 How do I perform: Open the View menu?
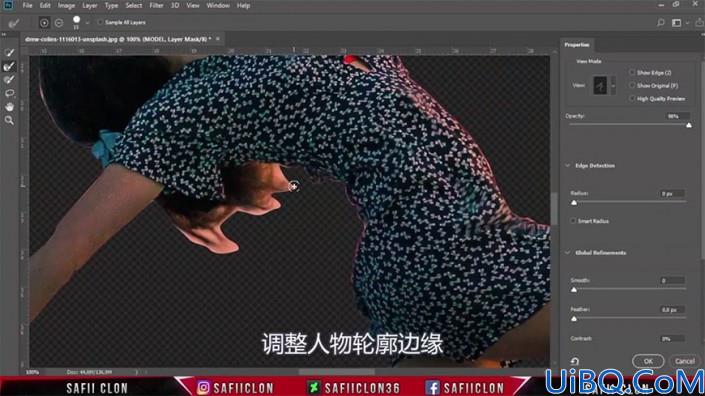click(193, 5)
